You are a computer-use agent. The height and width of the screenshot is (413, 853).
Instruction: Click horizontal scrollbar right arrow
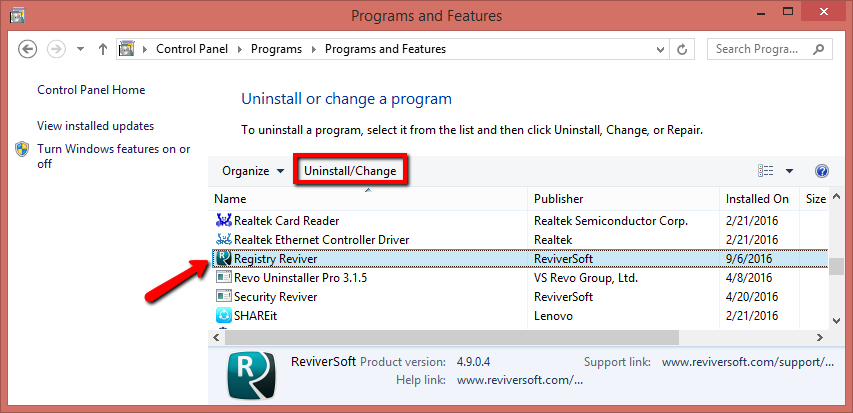pos(821,338)
